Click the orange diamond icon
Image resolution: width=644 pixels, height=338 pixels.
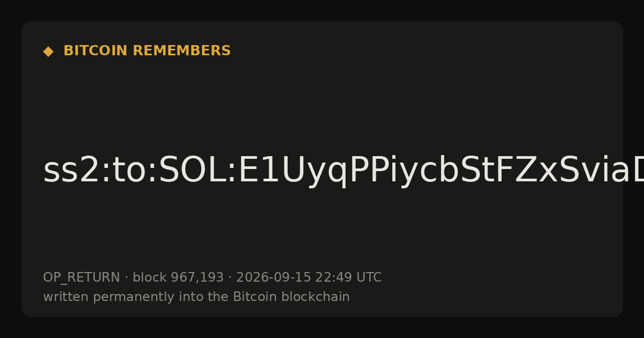tap(48, 52)
